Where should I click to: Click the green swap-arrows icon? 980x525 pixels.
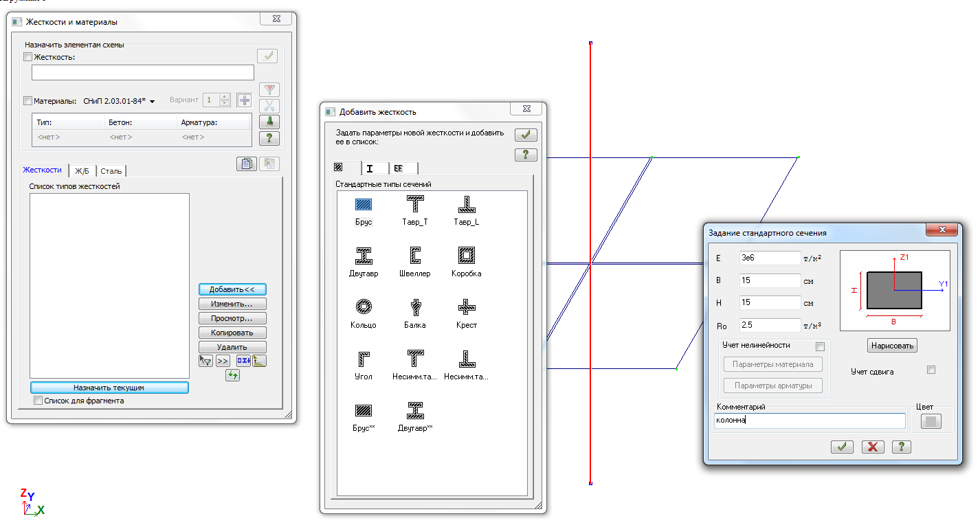click(x=232, y=375)
